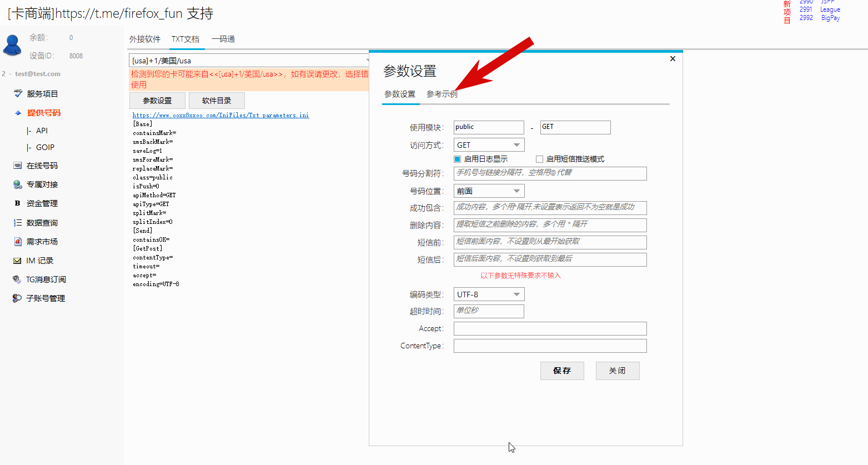This screenshot has height=465, width=868.
Task: Click the 子账号管理 icon
Action: point(17,298)
